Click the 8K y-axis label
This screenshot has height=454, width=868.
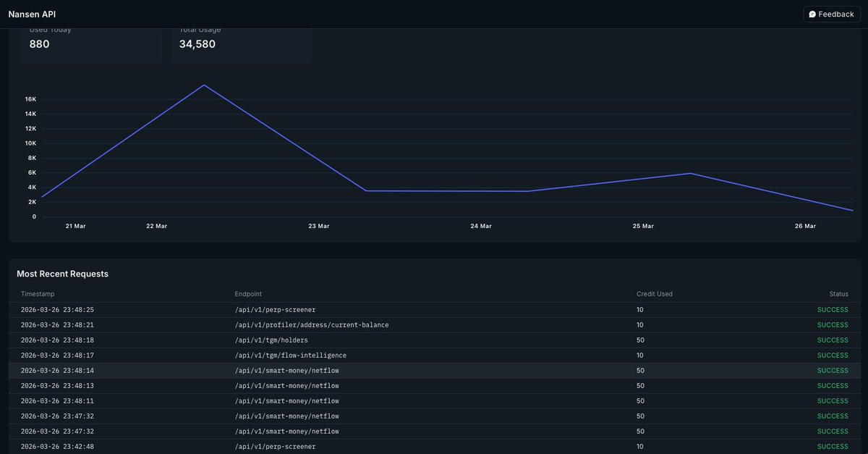coord(33,158)
